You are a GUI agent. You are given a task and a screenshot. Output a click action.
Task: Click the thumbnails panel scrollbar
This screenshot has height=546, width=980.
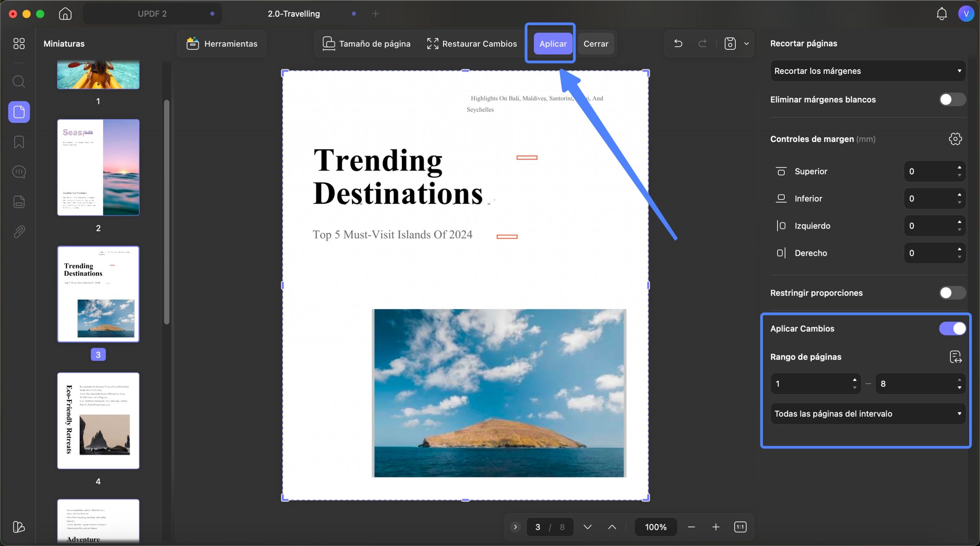tap(167, 212)
